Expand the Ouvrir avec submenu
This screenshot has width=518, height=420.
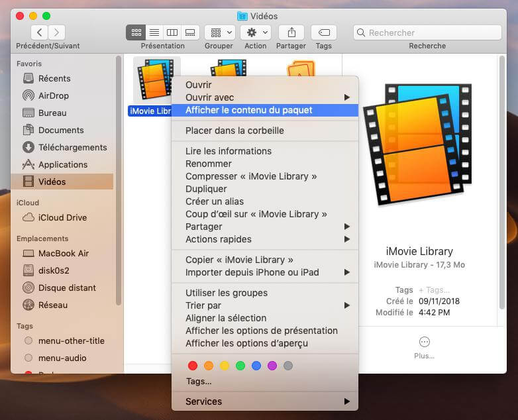(x=264, y=97)
